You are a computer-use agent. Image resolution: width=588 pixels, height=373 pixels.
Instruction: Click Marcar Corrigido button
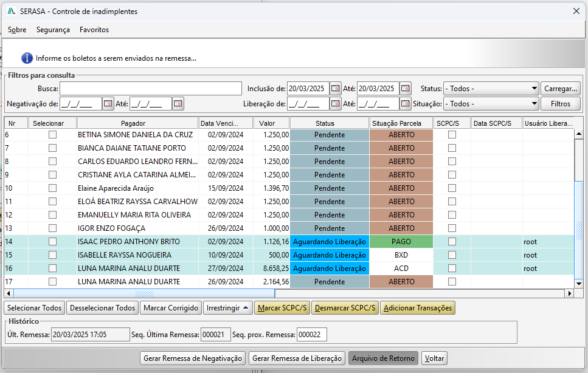pos(171,308)
